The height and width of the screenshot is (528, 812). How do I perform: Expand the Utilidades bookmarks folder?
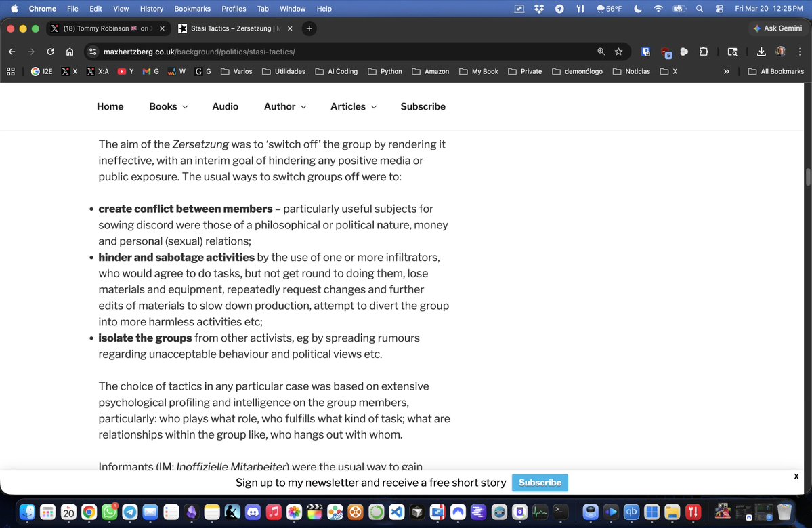(x=284, y=71)
